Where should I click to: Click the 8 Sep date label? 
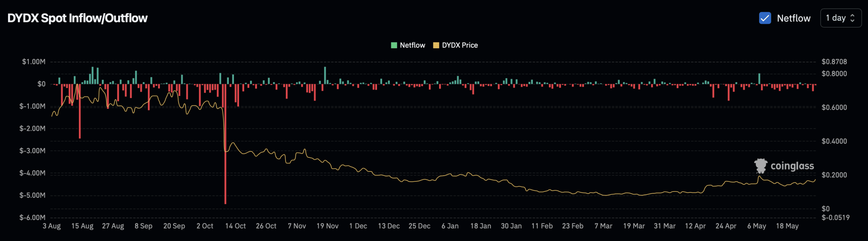(x=143, y=226)
